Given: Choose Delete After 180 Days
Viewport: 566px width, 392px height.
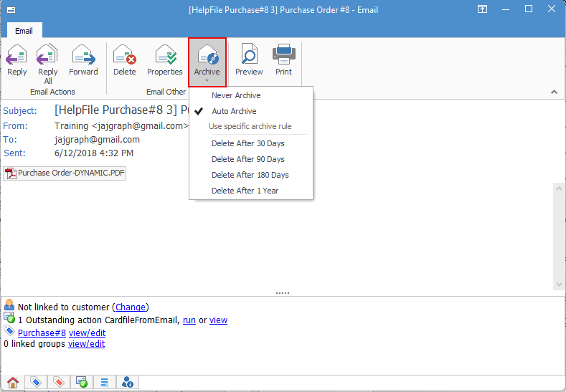Looking at the screenshot, I should [x=251, y=175].
